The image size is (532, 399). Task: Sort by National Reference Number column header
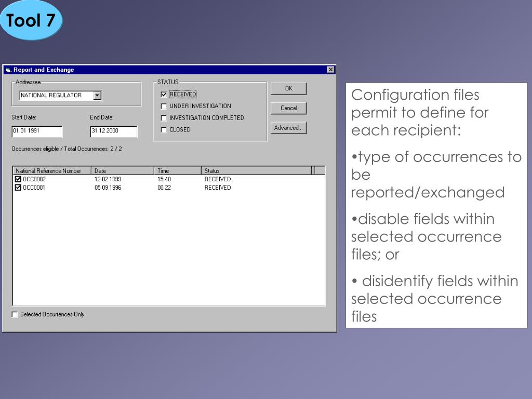pyautogui.click(x=52, y=170)
